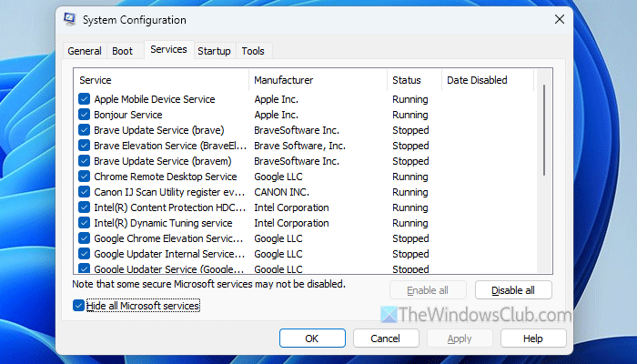Toggle Google Chrome Elevation Service checkbox
The width and height of the screenshot is (637, 364).
pos(84,238)
